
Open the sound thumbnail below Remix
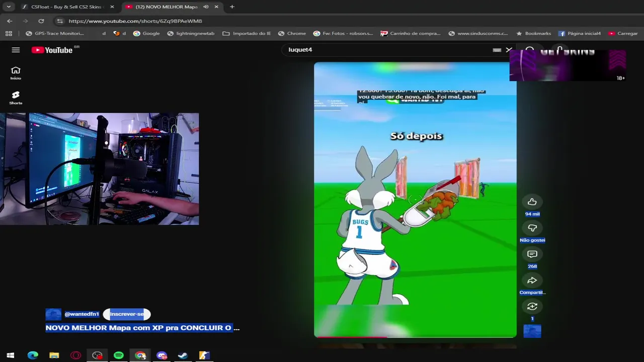point(532,331)
